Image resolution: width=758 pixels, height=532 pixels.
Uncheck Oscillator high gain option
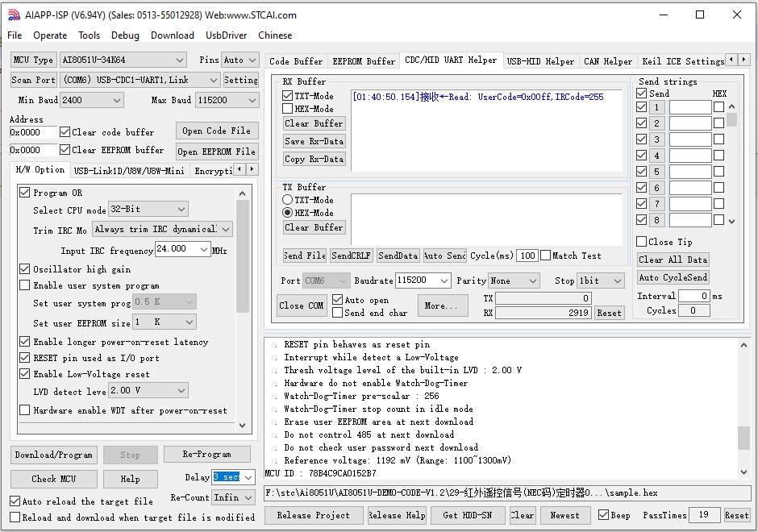tap(25, 268)
